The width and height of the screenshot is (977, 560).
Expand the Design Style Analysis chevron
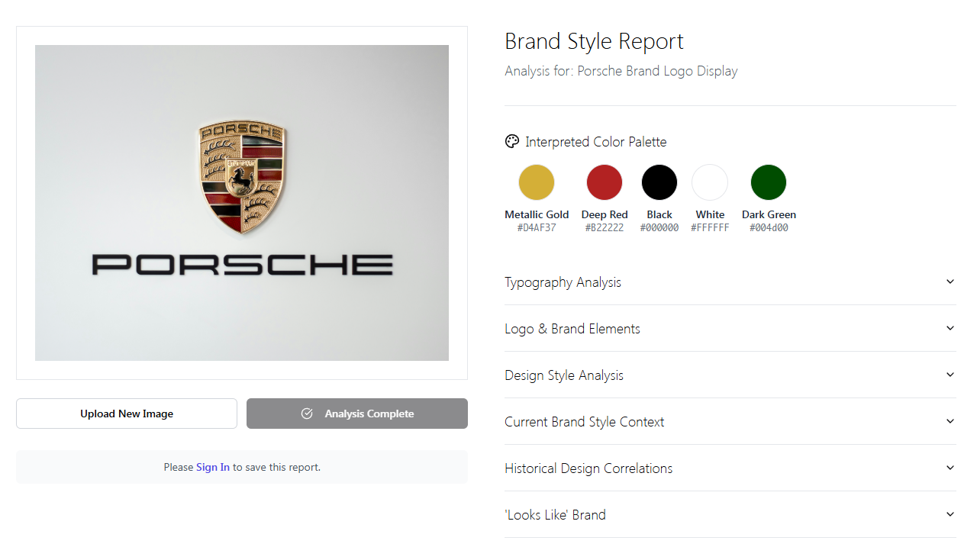coord(950,375)
